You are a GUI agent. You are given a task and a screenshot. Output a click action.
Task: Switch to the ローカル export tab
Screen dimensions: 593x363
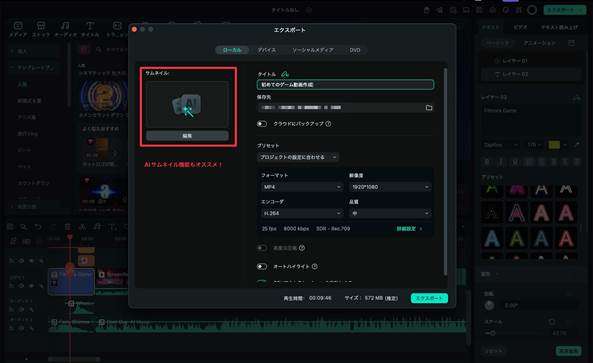[232, 50]
